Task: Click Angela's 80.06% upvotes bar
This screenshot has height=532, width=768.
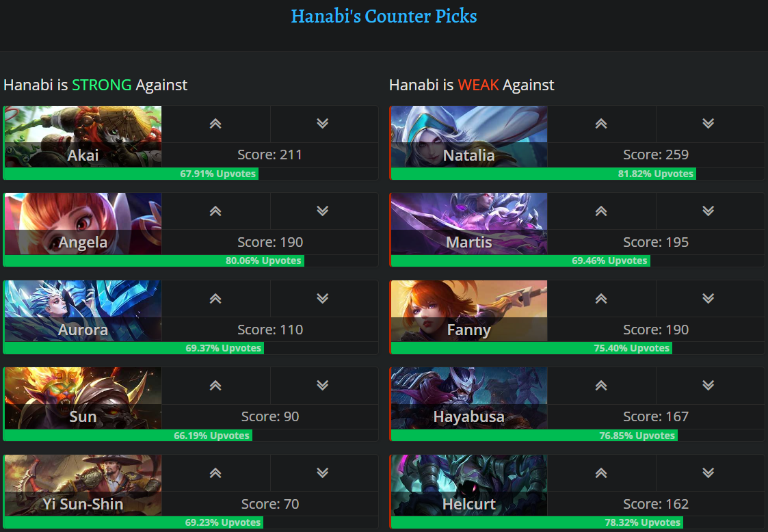Action: tap(154, 261)
